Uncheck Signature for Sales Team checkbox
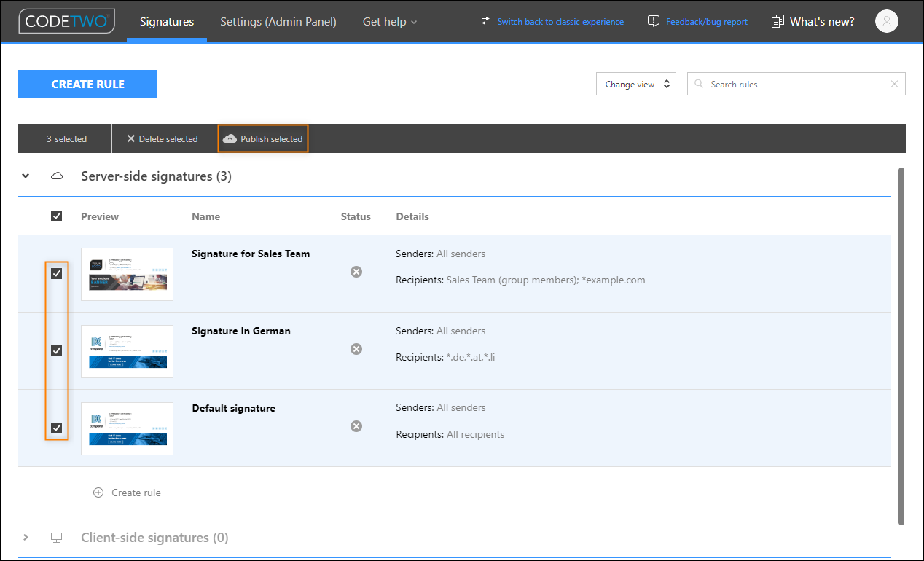This screenshot has width=924, height=561. [57, 274]
